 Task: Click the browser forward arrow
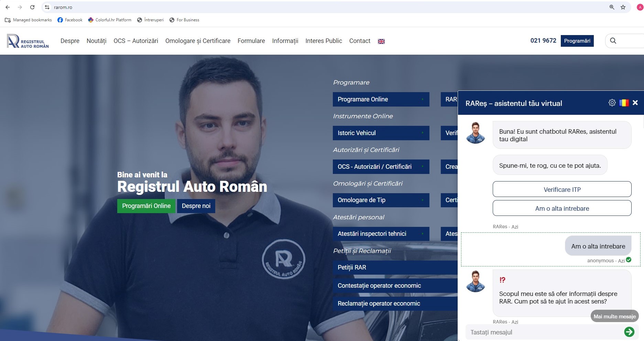tap(20, 7)
